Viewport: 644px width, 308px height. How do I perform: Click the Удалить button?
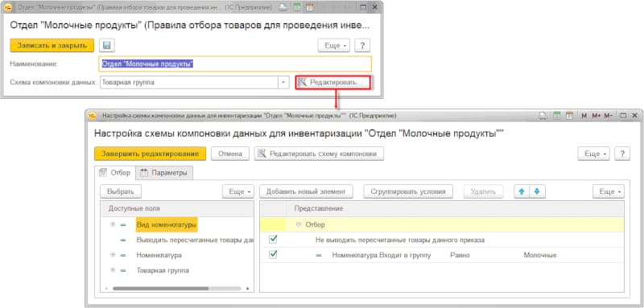(484, 191)
